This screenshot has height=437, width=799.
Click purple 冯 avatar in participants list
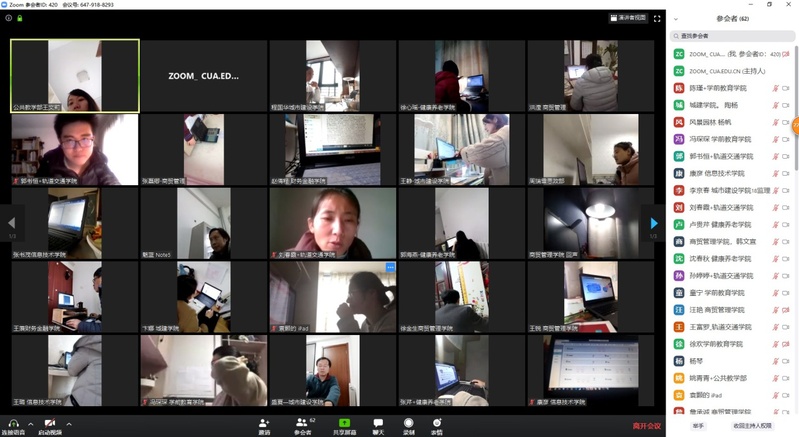[679, 139]
